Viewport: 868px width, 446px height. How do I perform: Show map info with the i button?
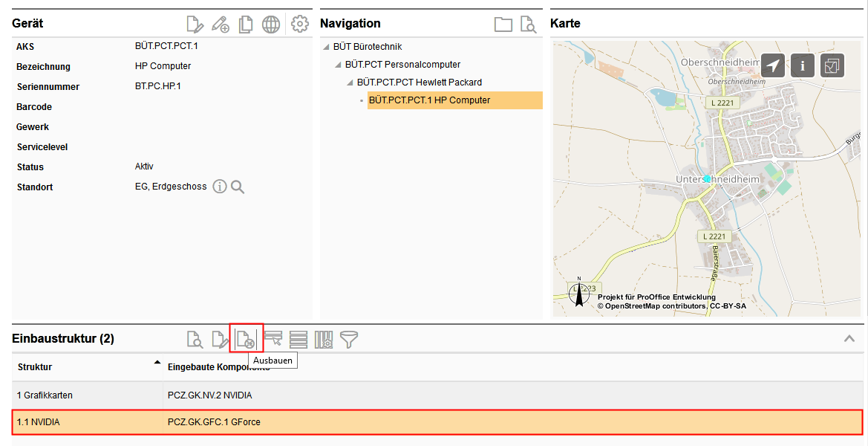coord(803,65)
